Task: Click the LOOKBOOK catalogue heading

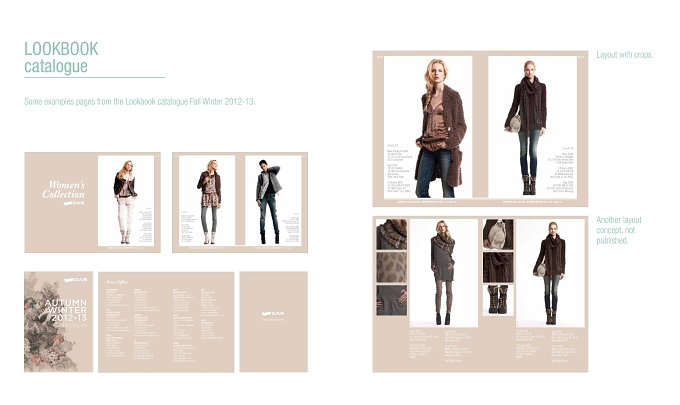Action: [61, 58]
